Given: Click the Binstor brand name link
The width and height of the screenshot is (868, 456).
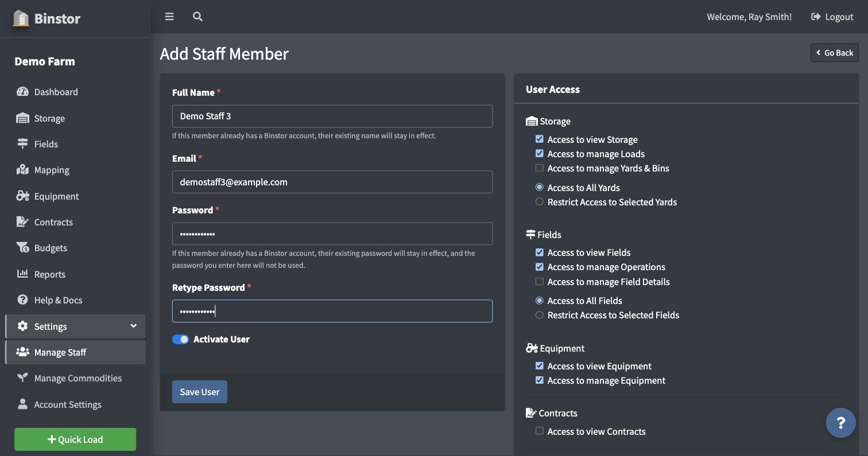Looking at the screenshot, I should pos(57,18).
